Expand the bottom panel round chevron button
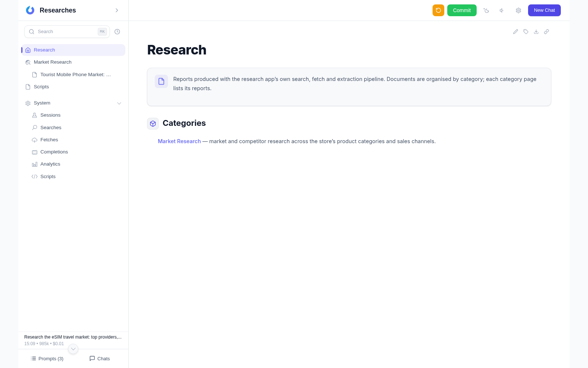 point(73,349)
